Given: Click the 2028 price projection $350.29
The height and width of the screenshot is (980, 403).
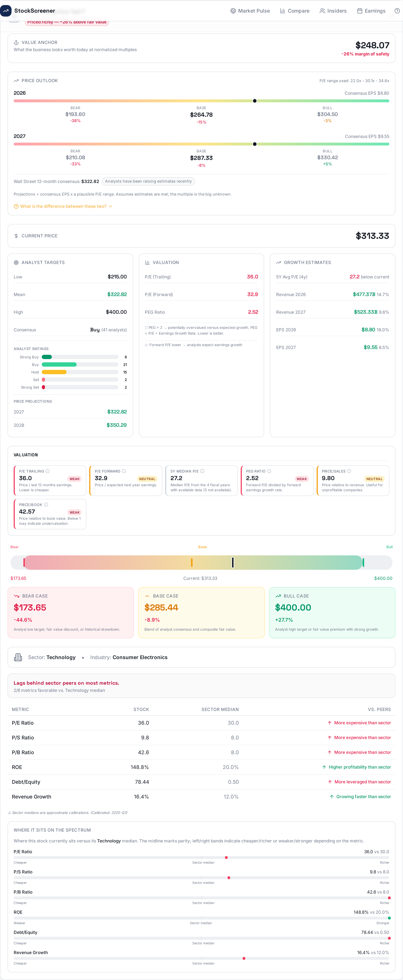Looking at the screenshot, I should pos(117,425).
